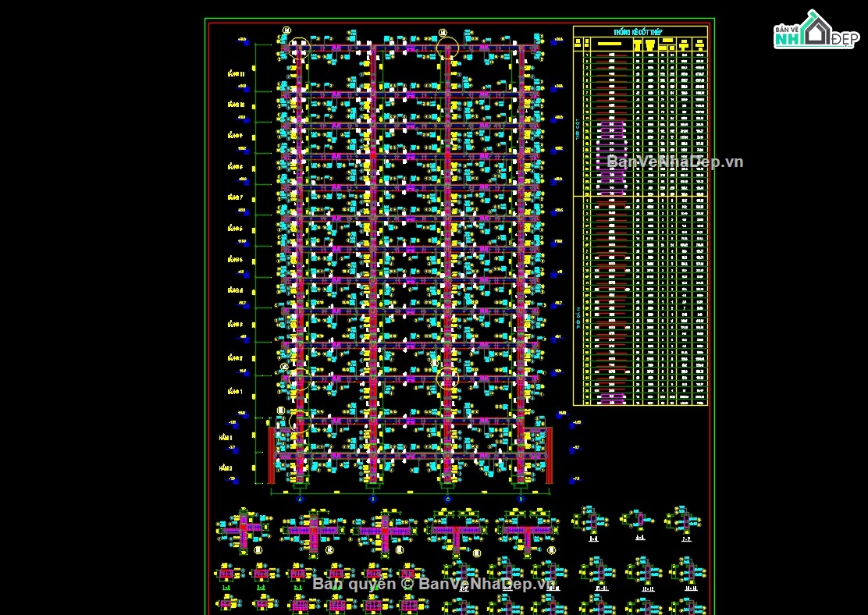Click the Bản Vẽ Nhà Đẹp house logo
868x615 pixels.
tap(816, 31)
